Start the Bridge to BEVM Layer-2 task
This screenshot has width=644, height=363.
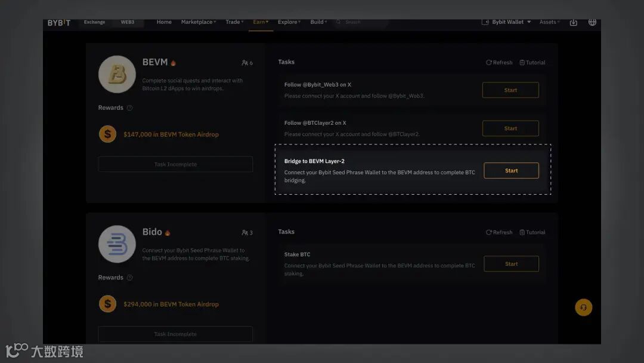[x=512, y=170]
